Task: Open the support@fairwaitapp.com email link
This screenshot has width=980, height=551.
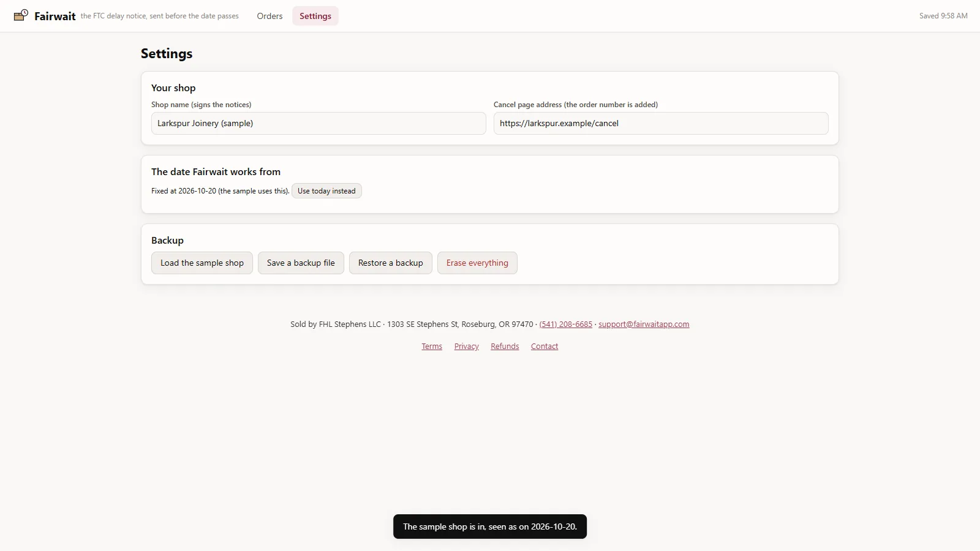Action: pyautogui.click(x=644, y=324)
